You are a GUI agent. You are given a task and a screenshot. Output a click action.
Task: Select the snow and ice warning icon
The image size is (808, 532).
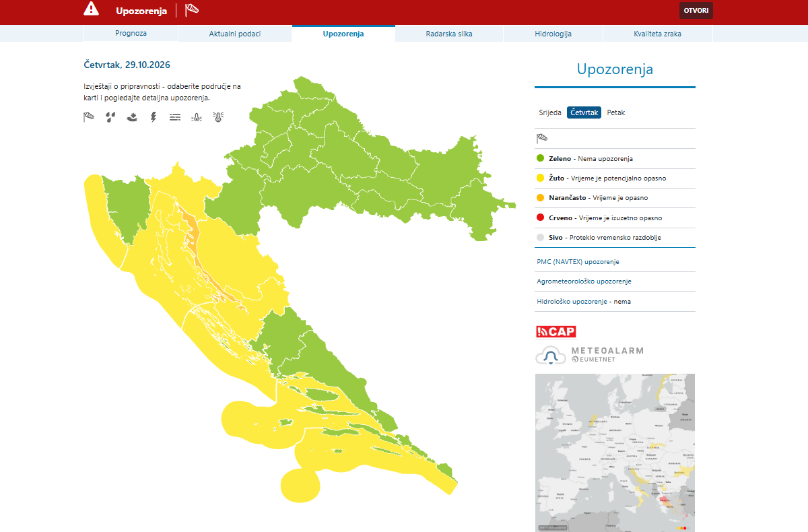coord(132,117)
